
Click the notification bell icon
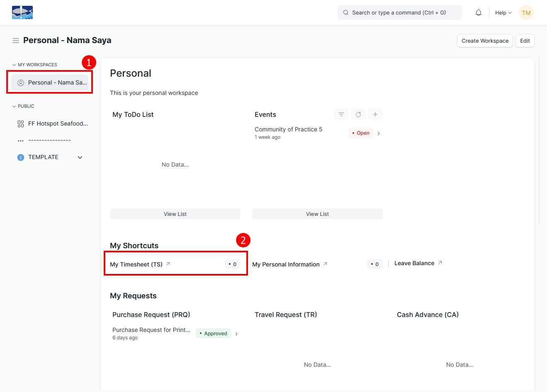tap(478, 12)
